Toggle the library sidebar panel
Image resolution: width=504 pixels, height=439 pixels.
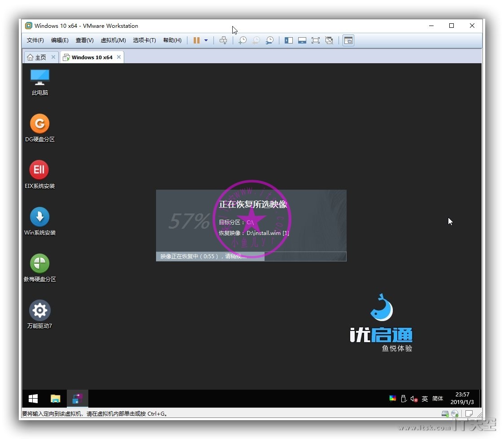(x=289, y=40)
